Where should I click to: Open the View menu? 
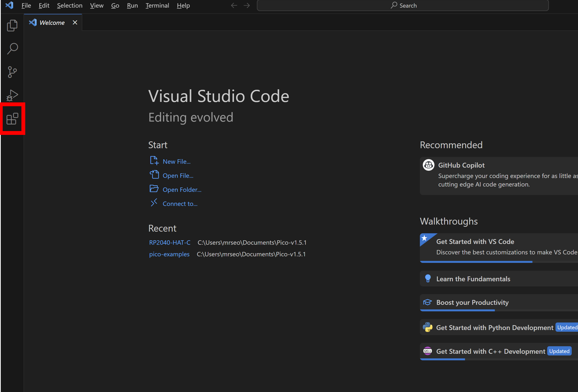pyautogui.click(x=97, y=5)
